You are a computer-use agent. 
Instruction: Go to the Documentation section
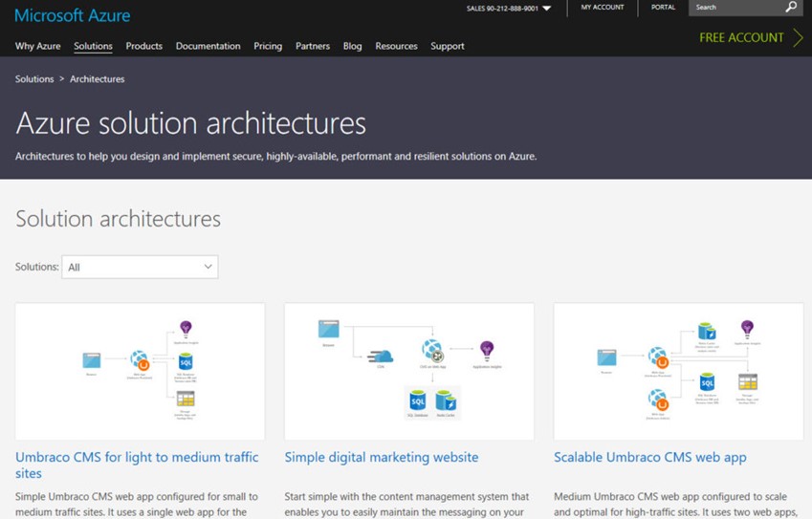208,46
